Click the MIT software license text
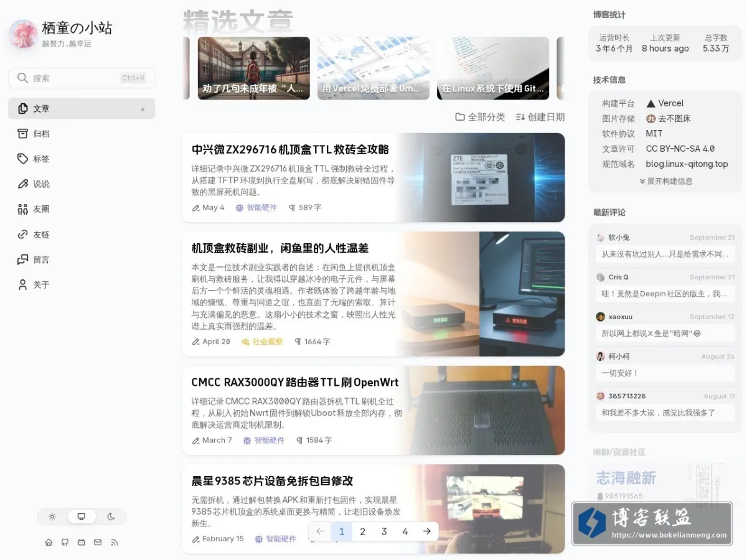The height and width of the screenshot is (560, 747). point(654,133)
